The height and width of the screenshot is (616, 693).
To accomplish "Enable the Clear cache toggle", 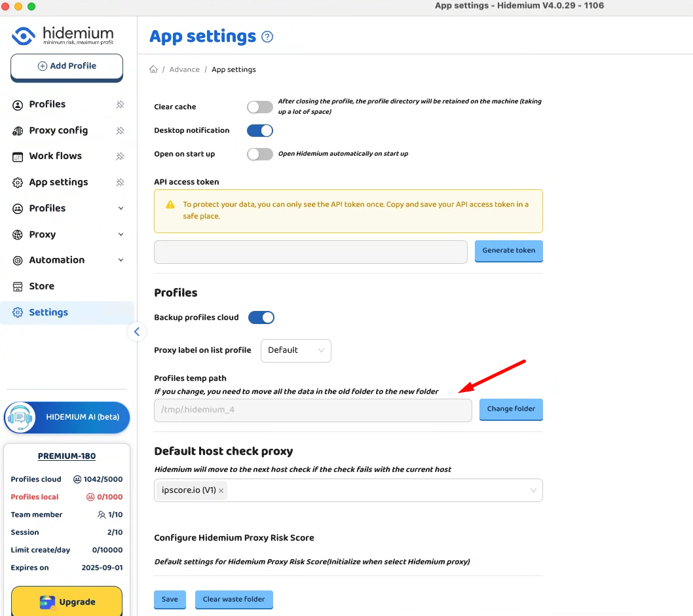I will click(x=259, y=107).
